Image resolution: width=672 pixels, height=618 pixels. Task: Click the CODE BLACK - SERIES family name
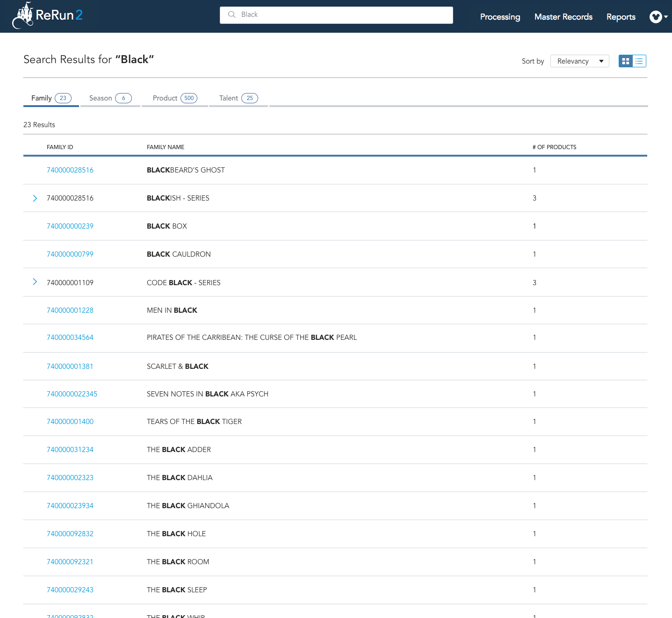(184, 283)
